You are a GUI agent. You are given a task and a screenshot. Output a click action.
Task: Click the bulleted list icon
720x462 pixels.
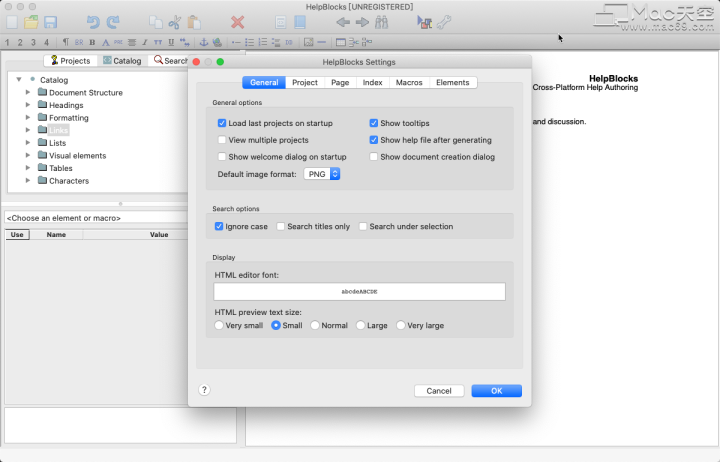click(249, 42)
